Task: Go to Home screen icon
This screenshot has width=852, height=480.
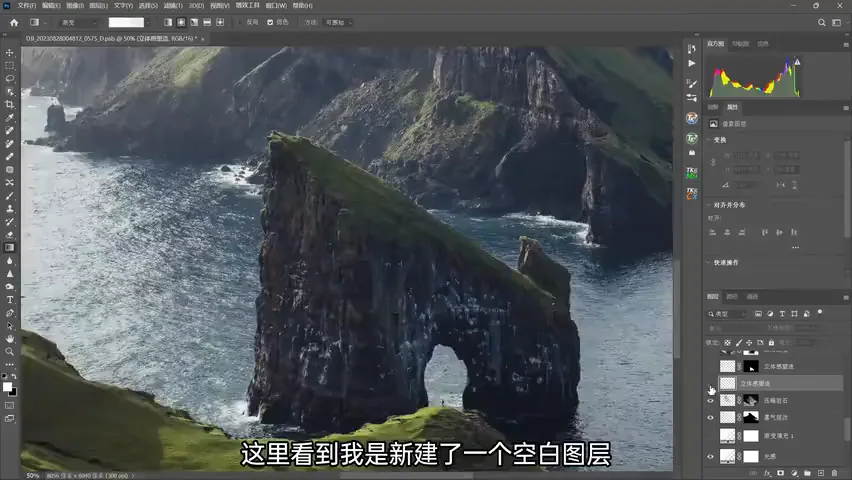Action: 14,22
